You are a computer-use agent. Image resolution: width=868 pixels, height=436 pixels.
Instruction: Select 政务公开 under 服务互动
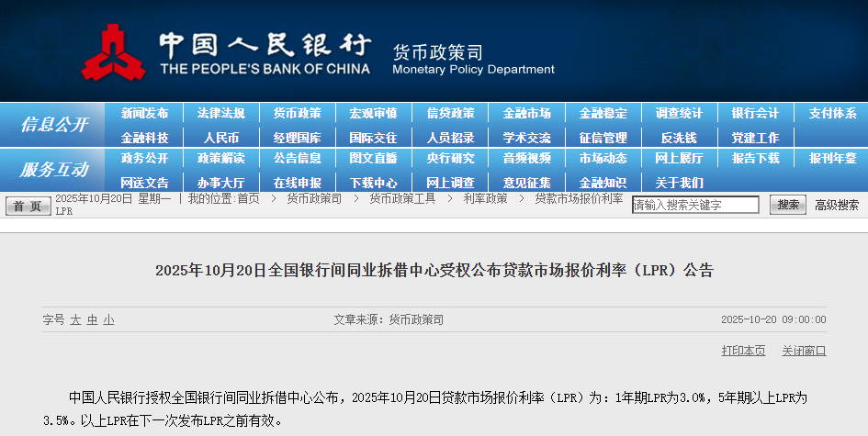[x=144, y=158]
